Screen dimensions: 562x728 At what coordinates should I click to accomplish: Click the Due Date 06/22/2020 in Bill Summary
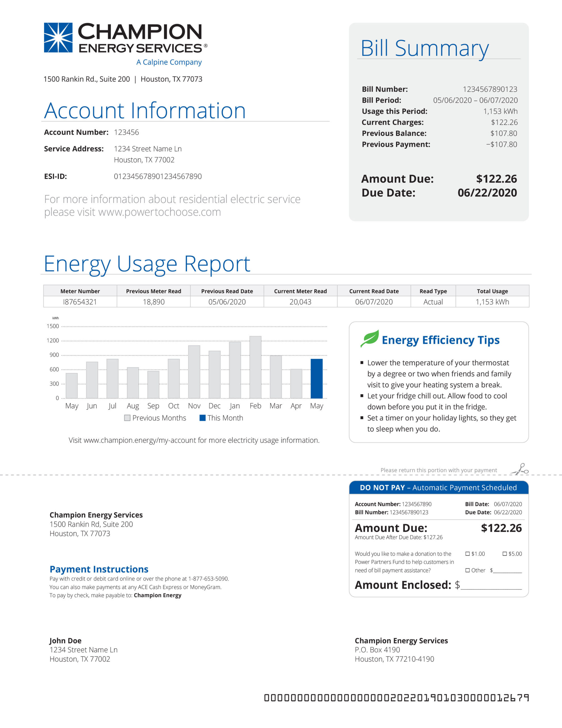coord(487,193)
